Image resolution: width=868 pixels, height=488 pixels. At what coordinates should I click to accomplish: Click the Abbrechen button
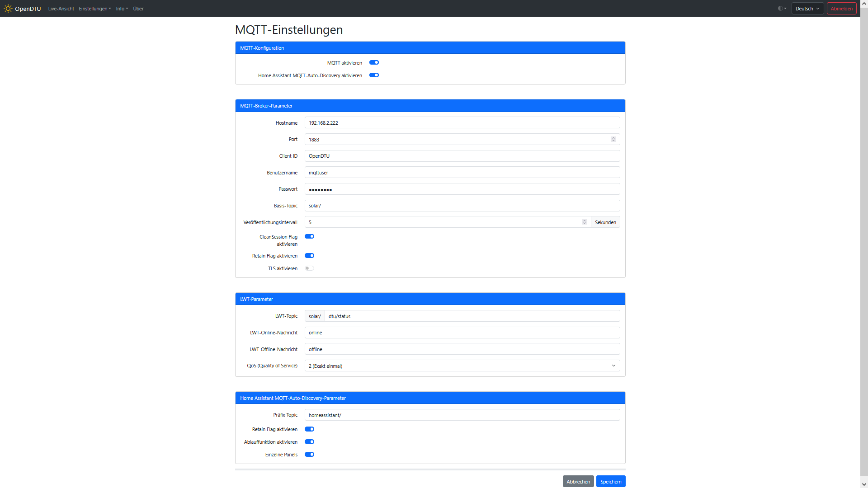pos(578,482)
